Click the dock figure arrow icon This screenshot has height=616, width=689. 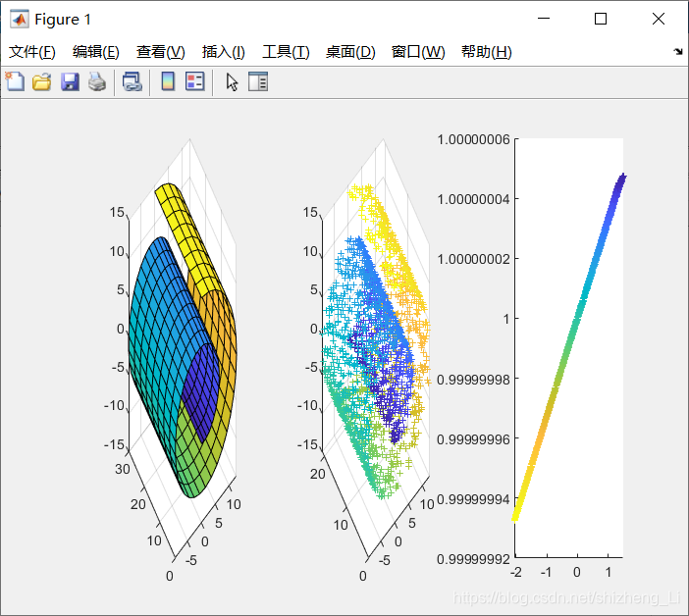[x=678, y=51]
